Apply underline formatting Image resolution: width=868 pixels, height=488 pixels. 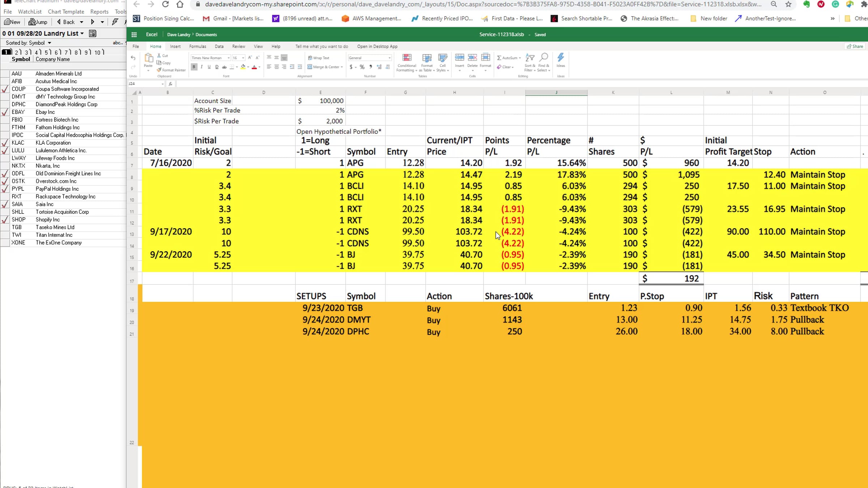pyautogui.click(x=209, y=67)
